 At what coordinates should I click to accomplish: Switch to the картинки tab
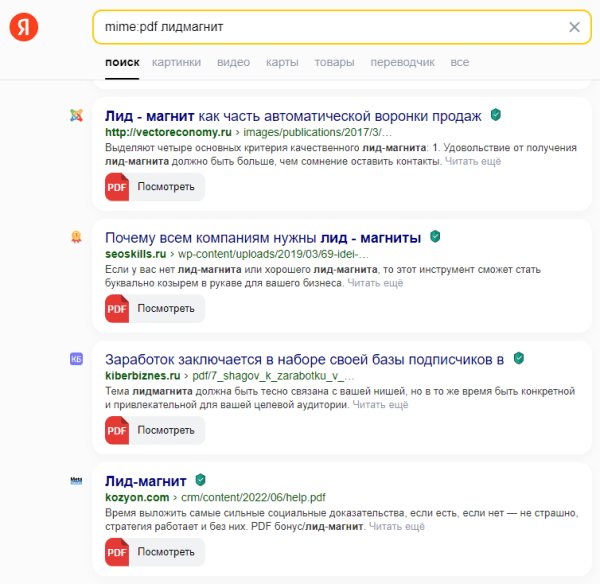176,62
